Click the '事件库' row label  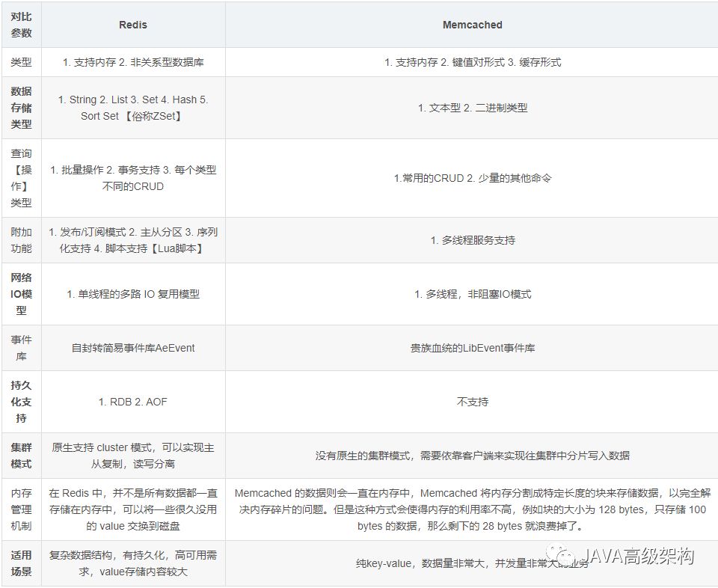pos(21,348)
